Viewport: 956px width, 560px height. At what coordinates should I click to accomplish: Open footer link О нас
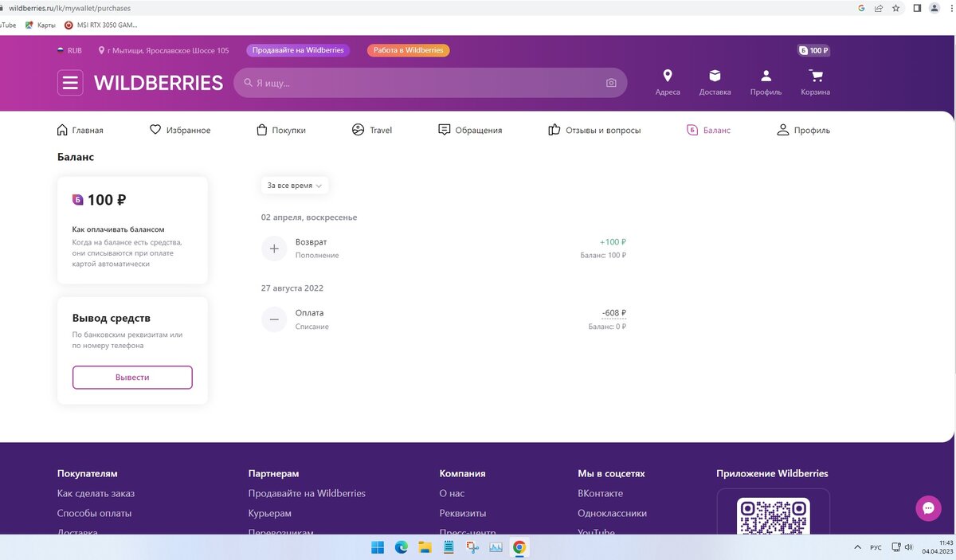click(453, 493)
